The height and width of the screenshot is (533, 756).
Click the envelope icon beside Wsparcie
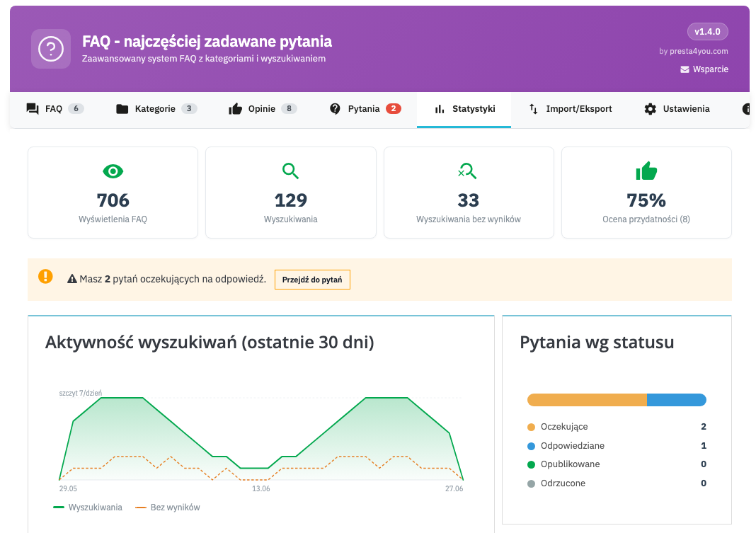pyautogui.click(x=685, y=69)
